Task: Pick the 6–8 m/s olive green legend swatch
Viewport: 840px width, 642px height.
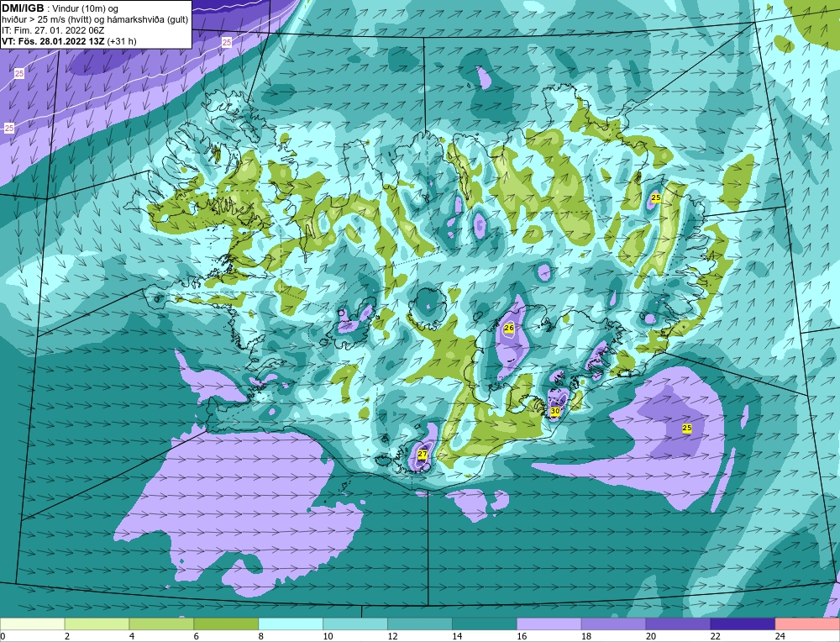Action: 226,624
